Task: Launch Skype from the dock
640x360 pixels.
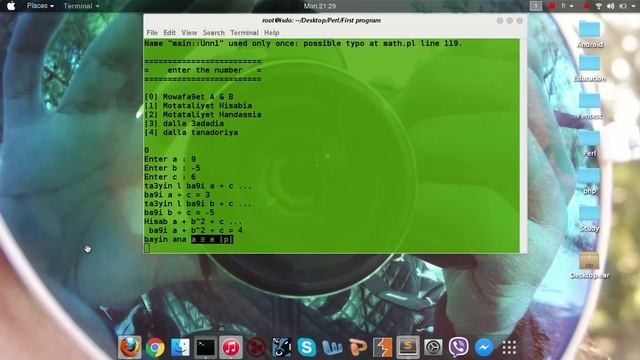Action: coord(307,348)
